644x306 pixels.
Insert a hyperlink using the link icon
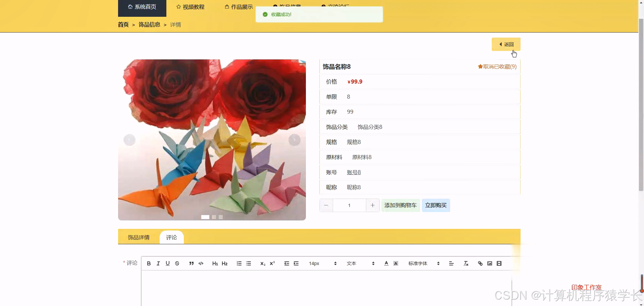pos(480,263)
